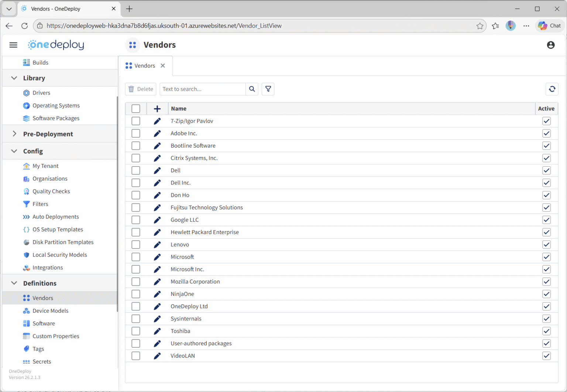This screenshot has height=392, width=567.
Task: Click the user account profile icon
Action: [551, 45]
